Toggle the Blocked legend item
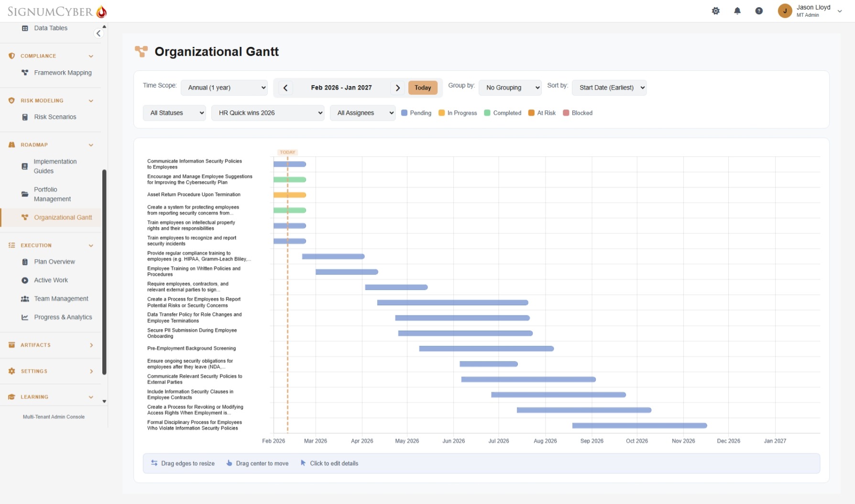 point(578,113)
